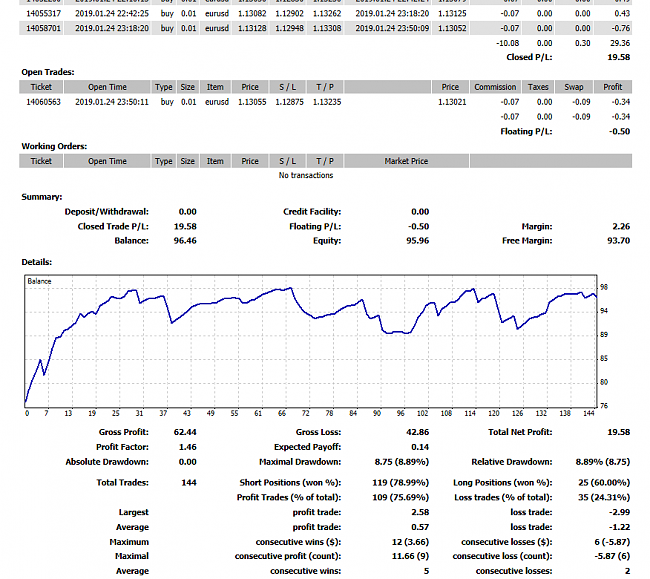Click the Open Time header in Open Trades
This screenshot has height=579, width=650.
click(107, 87)
